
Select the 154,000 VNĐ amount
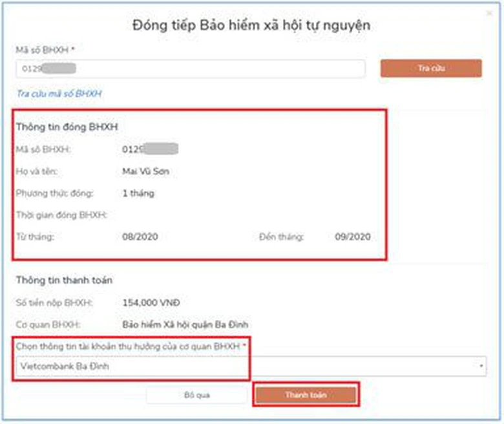[x=151, y=302]
